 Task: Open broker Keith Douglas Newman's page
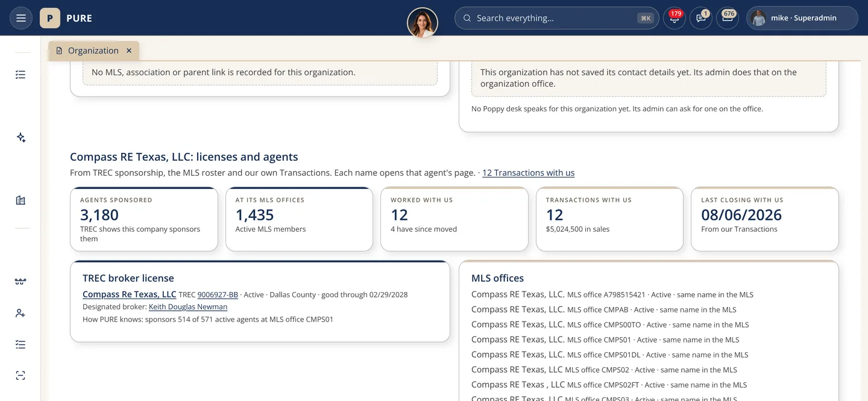tap(188, 307)
